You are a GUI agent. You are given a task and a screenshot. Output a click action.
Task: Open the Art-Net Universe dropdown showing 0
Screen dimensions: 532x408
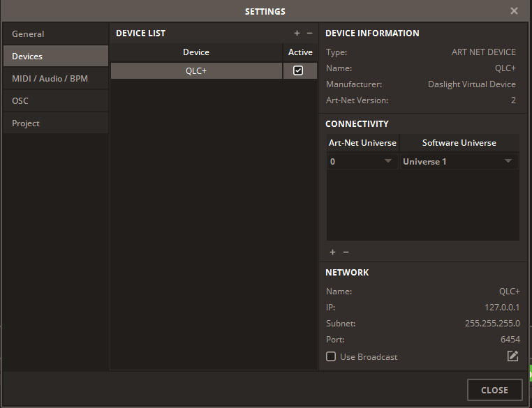coord(362,161)
